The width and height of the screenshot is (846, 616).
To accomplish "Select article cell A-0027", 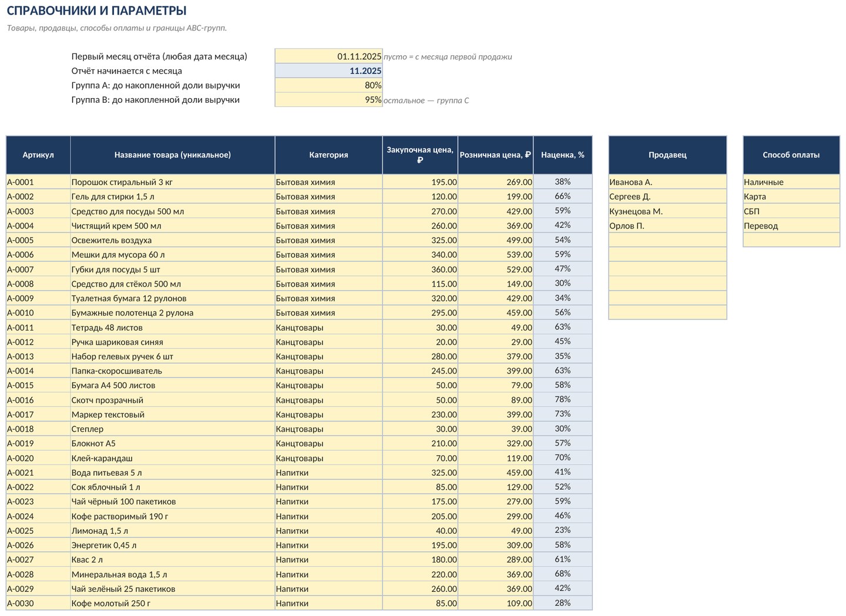I will 38,560.
